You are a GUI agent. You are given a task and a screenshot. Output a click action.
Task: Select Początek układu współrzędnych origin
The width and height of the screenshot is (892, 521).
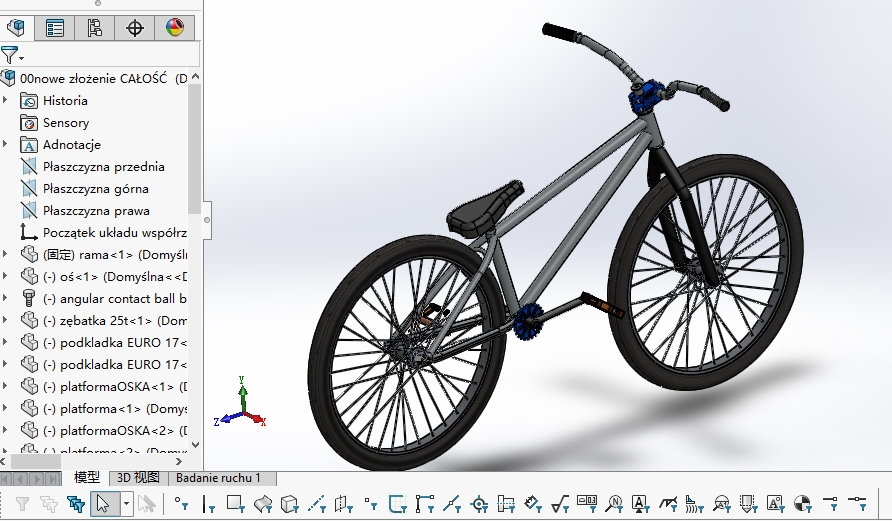click(114, 233)
